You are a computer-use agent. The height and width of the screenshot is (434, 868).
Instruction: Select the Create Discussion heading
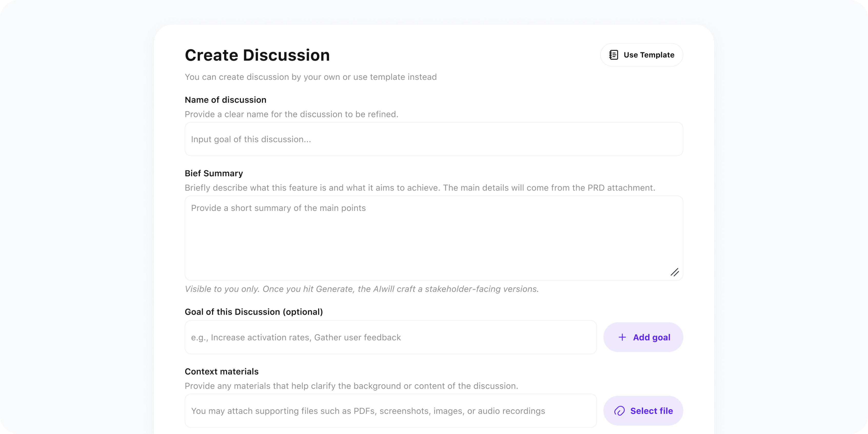click(x=257, y=55)
